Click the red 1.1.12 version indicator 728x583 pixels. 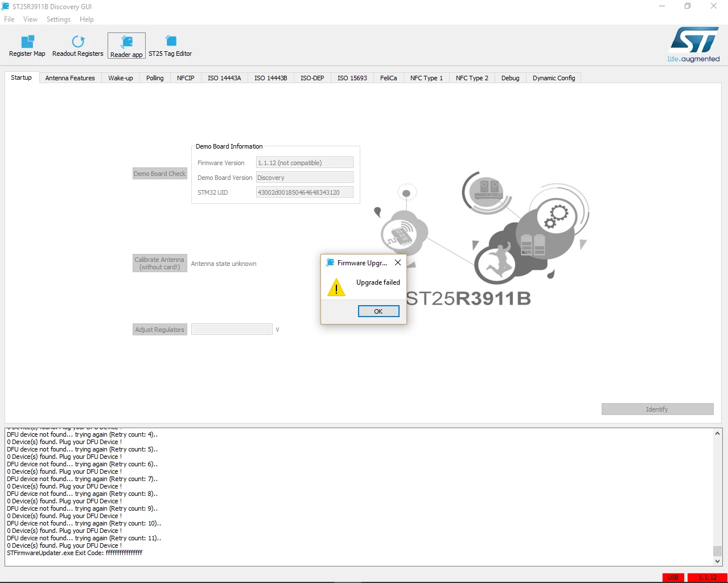coord(708,577)
